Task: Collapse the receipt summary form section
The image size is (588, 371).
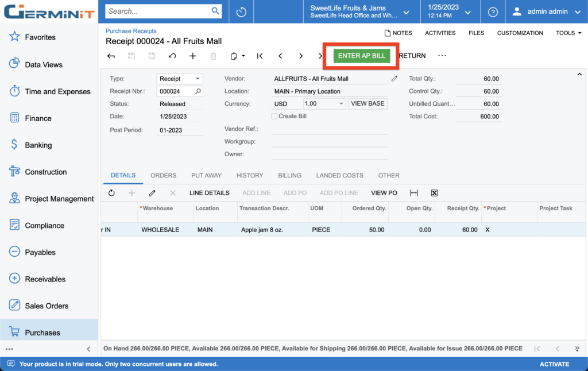Action: [x=579, y=74]
